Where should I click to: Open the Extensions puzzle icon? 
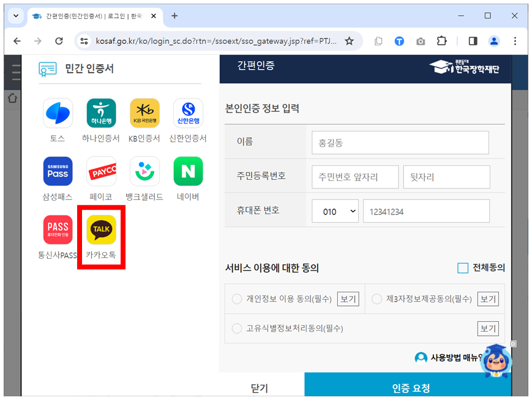click(x=442, y=41)
